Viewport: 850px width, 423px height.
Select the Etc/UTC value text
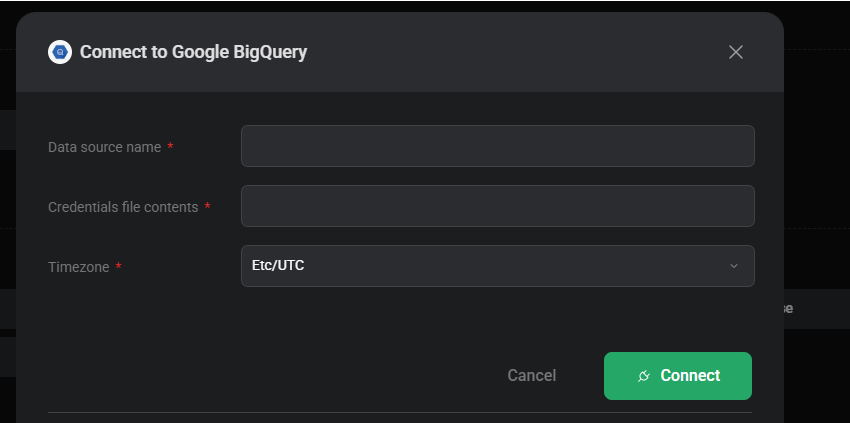click(x=278, y=266)
